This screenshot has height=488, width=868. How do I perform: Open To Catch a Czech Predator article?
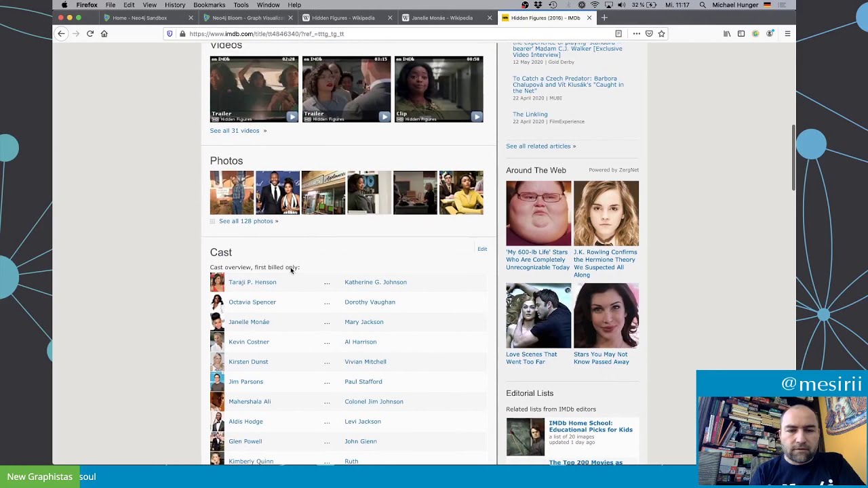click(568, 85)
